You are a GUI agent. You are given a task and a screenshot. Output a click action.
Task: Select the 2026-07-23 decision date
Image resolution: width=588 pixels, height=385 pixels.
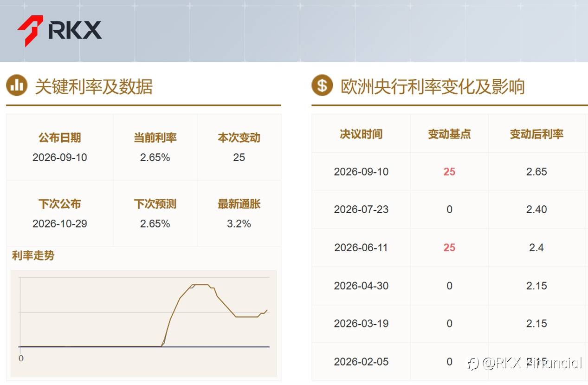[361, 209]
